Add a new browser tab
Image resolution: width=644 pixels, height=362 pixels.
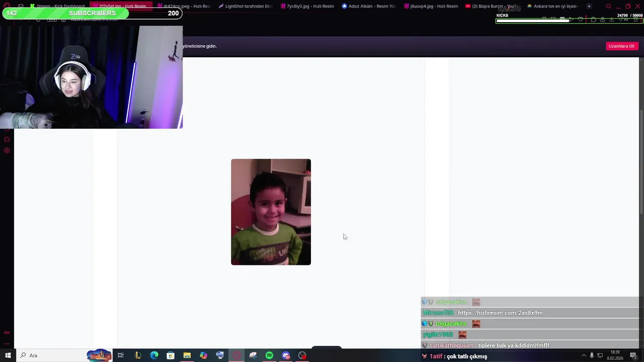(589, 6)
